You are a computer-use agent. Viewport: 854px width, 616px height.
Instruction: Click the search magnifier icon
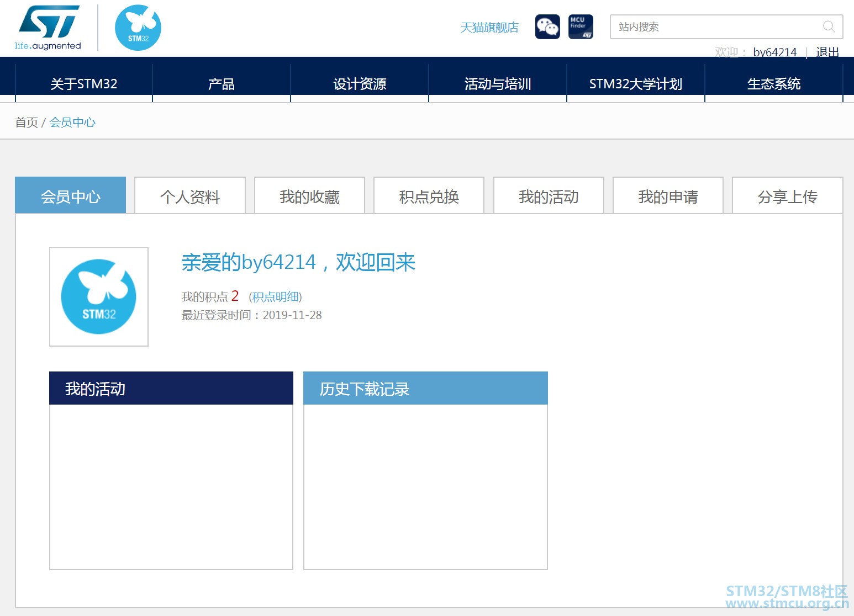(829, 26)
